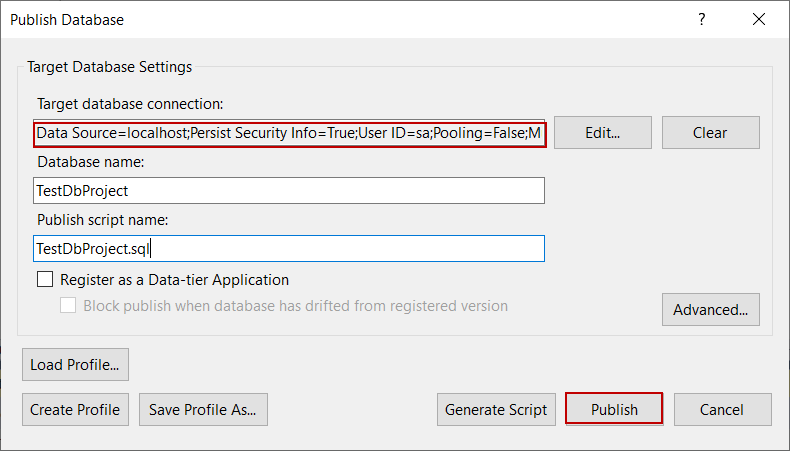
Task: Toggle Block publish when database has drifted
Action: point(69,306)
